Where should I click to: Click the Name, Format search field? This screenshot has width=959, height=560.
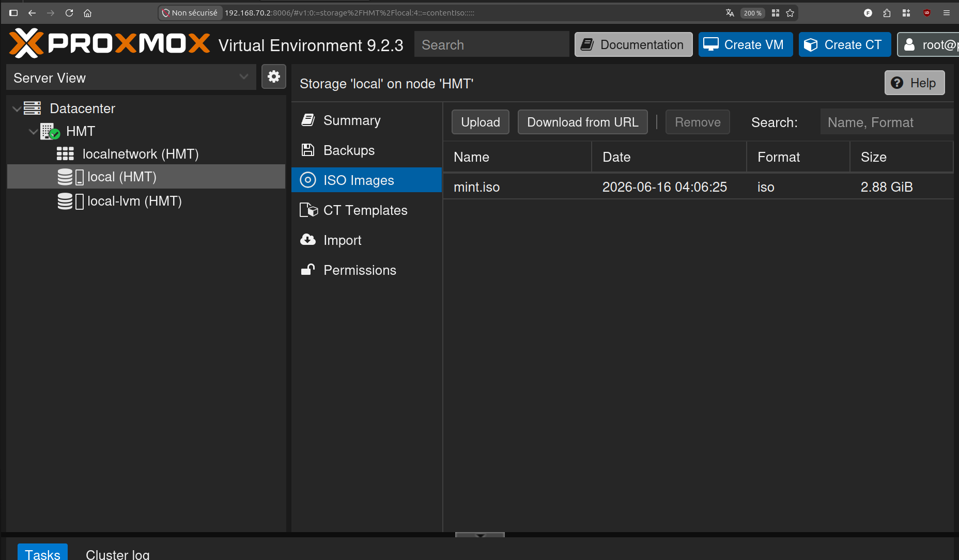click(887, 122)
